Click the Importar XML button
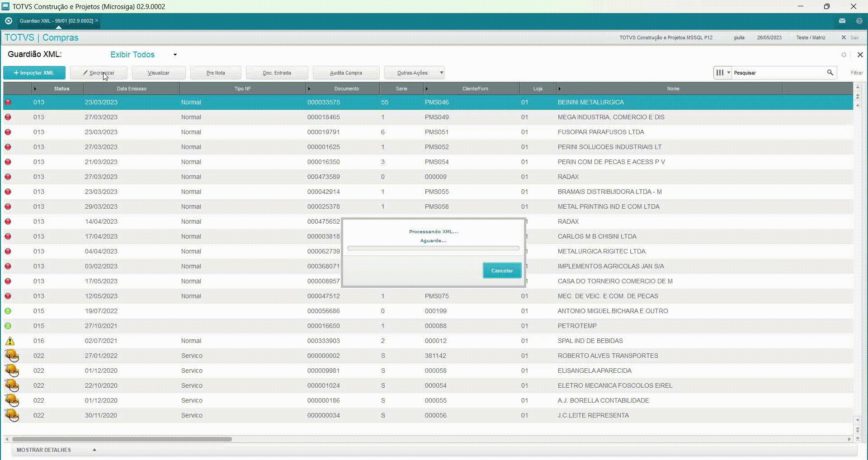The width and height of the screenshot is (868, 460). pos(34,73)
